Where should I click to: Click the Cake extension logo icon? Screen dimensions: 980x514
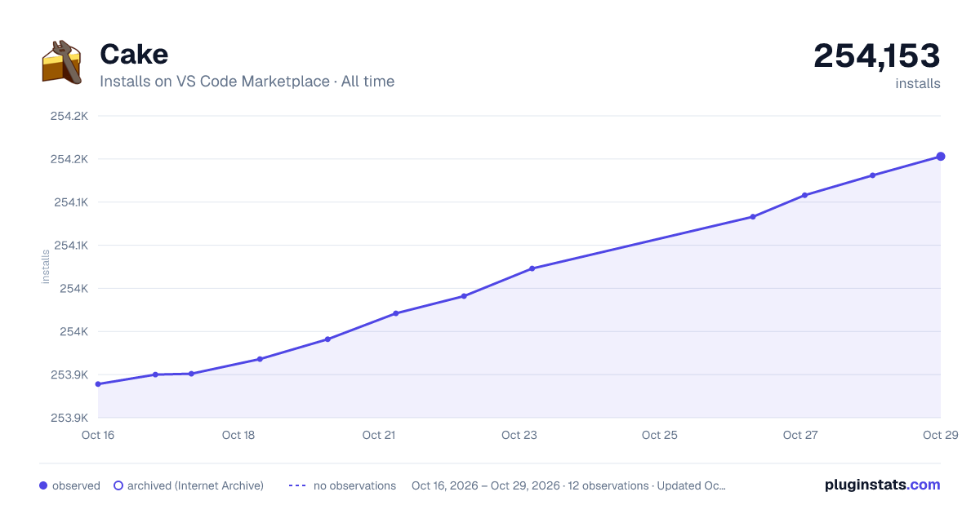point(62,61)
